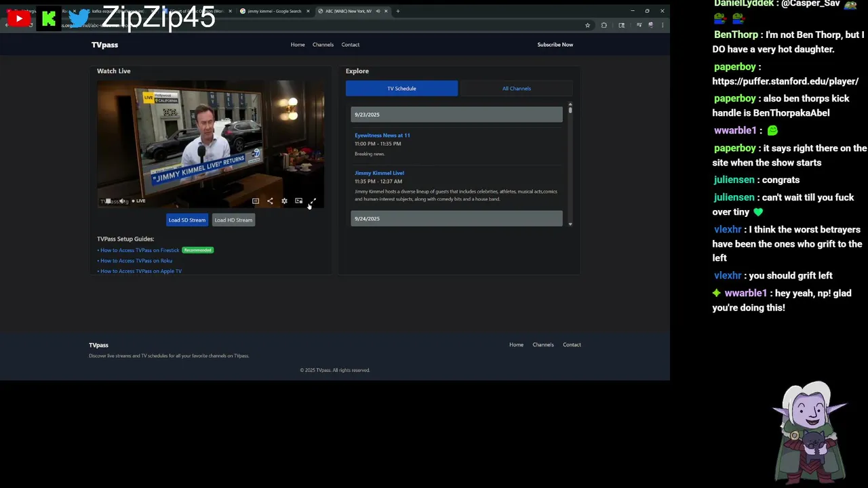The width and height of the screenshot is (868, 488).
Task: Open the Apple TV setup guide
Action: click(x=141, y=271)
